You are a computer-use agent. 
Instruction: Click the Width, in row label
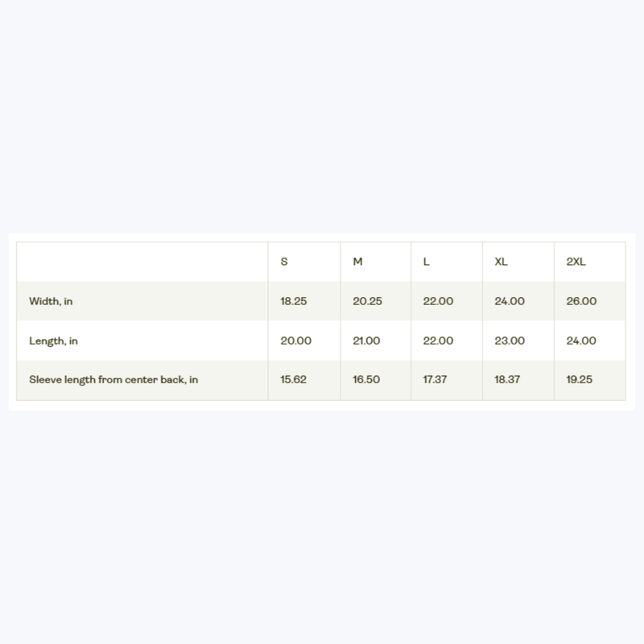tap(51, 301)
